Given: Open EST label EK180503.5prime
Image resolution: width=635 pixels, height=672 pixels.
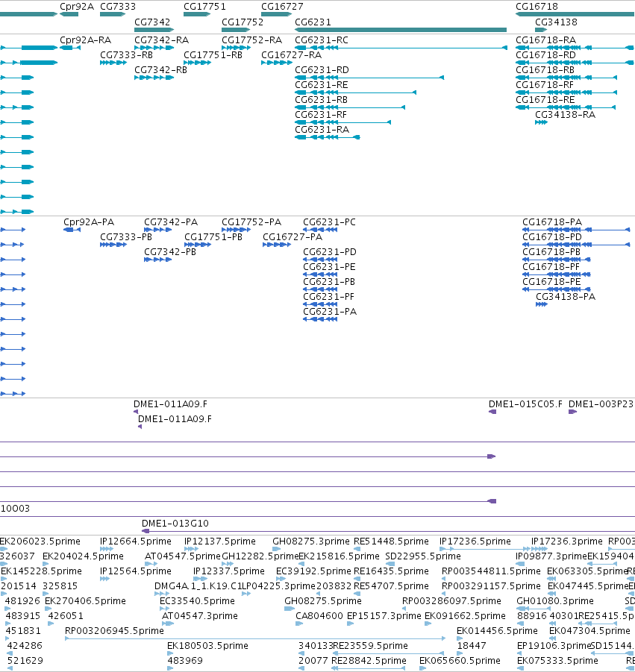Looking at the screenshot, I should [x=207, y=646].
